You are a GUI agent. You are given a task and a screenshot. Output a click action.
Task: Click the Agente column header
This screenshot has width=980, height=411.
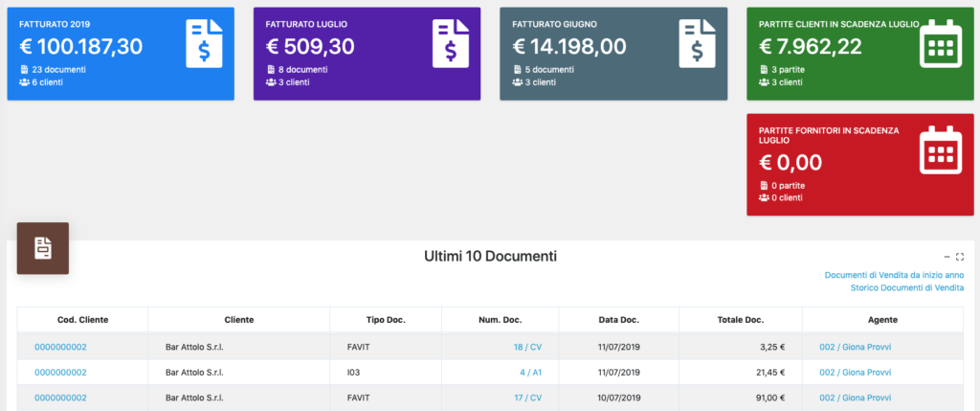[883, 320]
